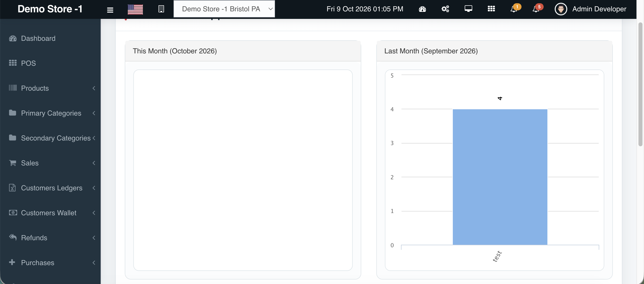Screen dimensions: 644x284
Task: Click the monitor display icon
Action: tap(468, 9)
